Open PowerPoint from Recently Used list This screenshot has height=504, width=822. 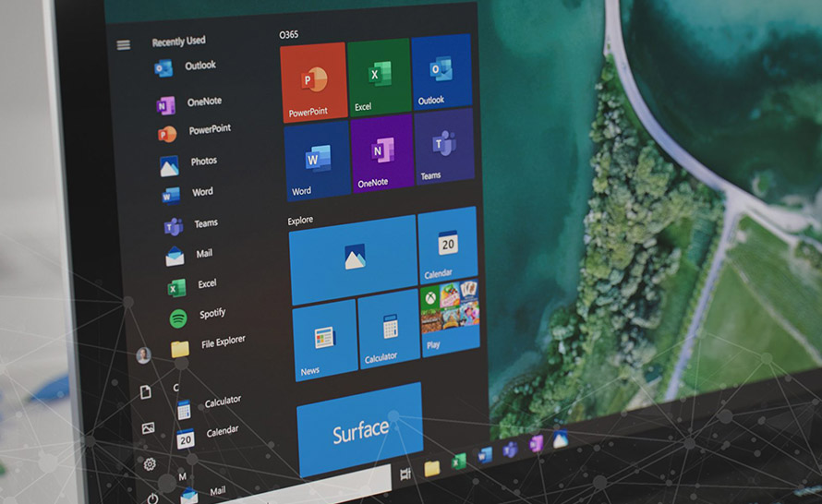pos(194,131)
